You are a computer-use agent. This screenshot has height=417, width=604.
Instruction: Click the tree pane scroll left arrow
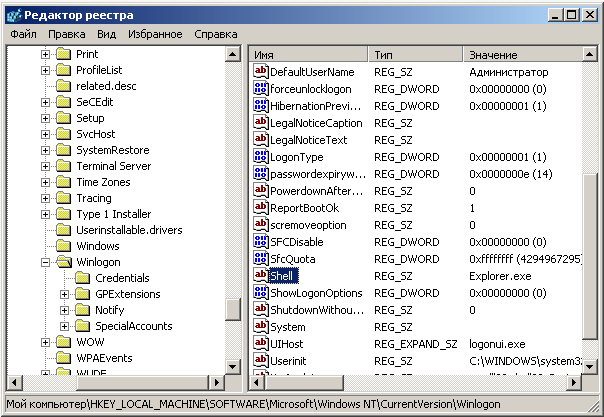point(15,382)
